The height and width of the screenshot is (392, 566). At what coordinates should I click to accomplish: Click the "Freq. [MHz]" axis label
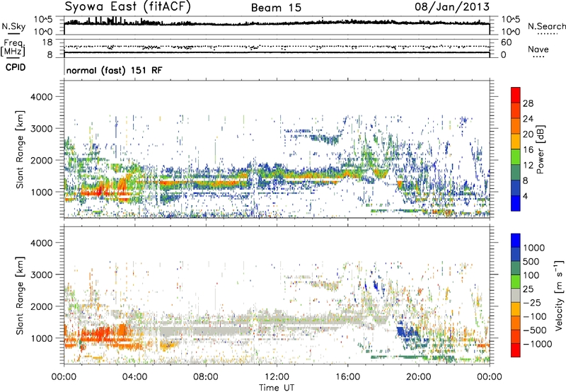tap(13, 48)
